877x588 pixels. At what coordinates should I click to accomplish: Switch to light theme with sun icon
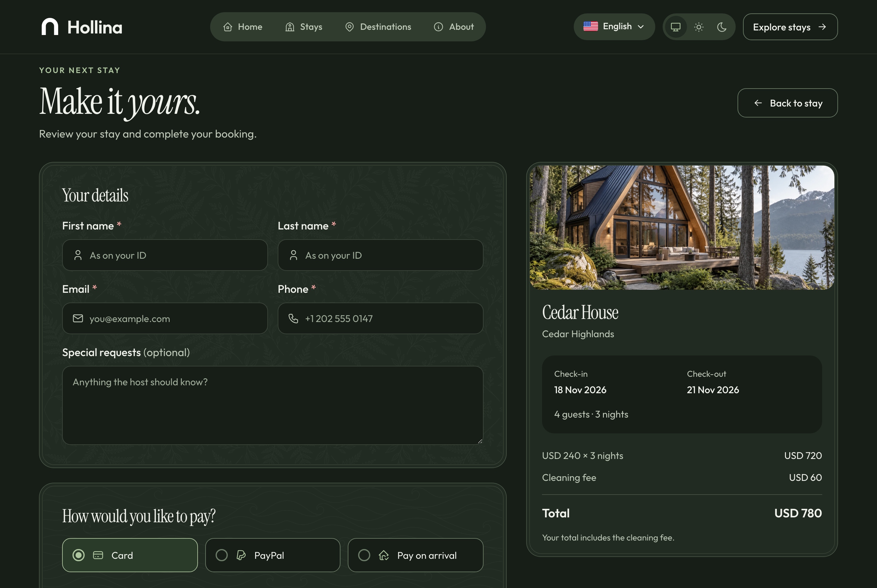699,27
